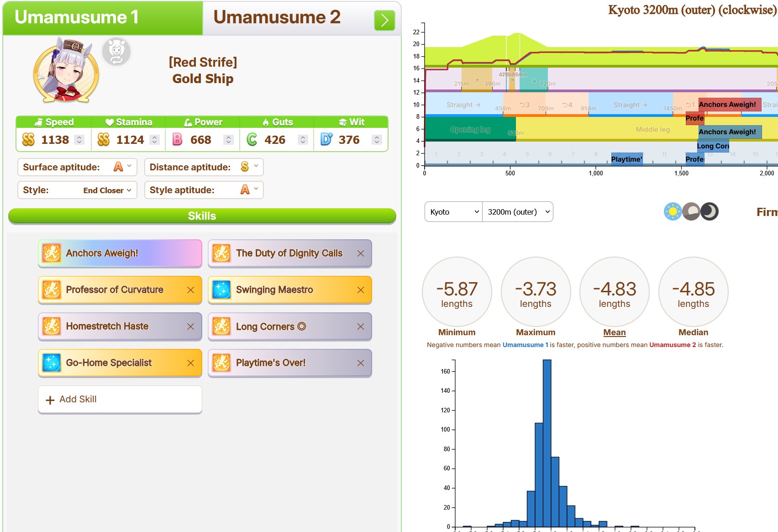Viewport: 778px width, 532px height.
Task: Open the 3200m (outer) course dropdown
Action: (518, 212)
